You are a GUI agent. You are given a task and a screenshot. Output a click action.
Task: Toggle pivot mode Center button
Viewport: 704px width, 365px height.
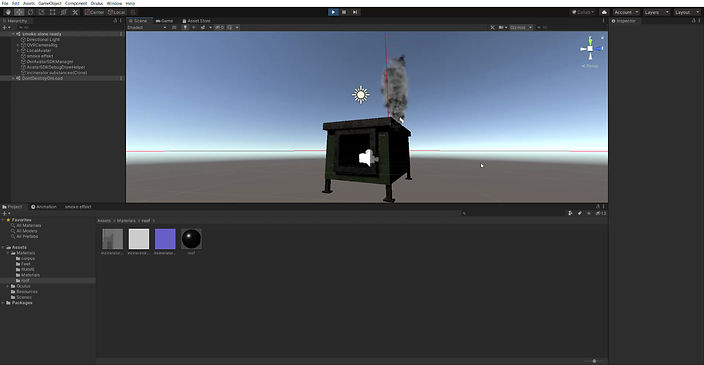pyautogui.click(x=95, y=12)
